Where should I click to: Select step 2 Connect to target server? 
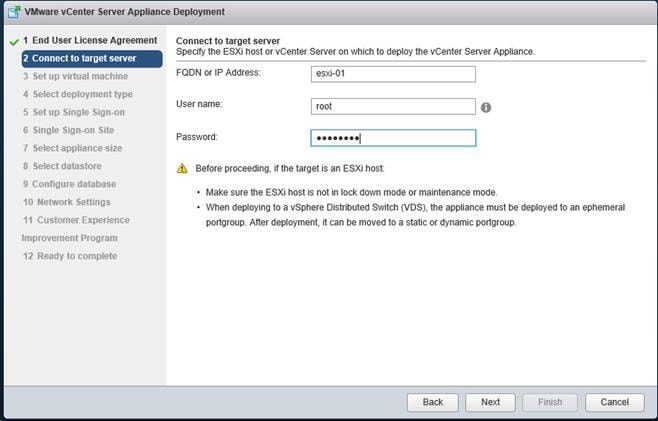click(92, 58)
